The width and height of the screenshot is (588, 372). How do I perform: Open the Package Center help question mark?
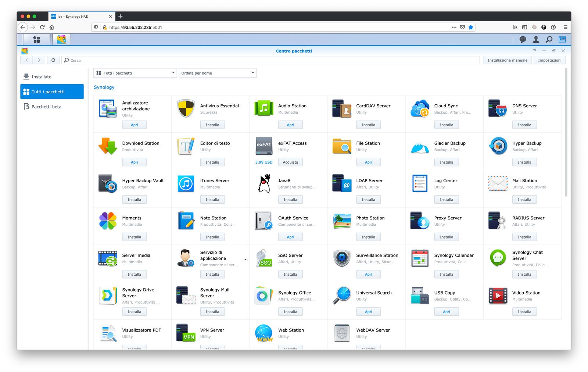pos(534,51)
